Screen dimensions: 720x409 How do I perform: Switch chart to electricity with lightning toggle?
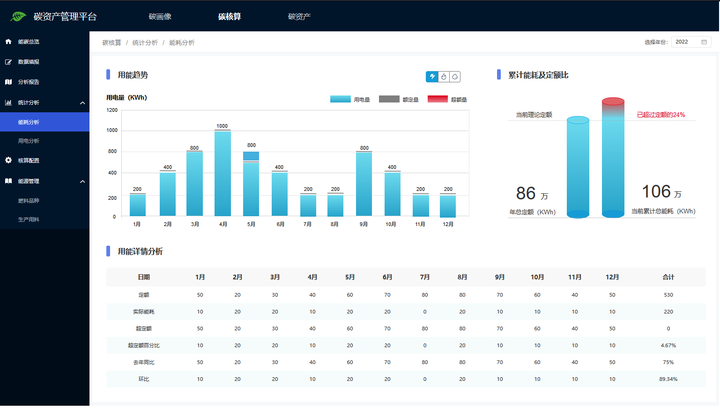point(432,77)
